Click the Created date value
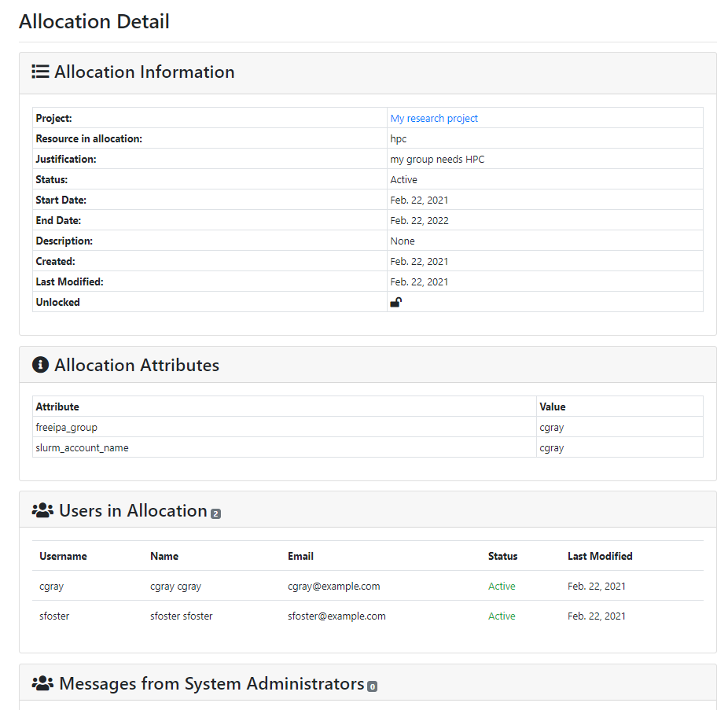Viewport: 728px width, 710px height. 419,261
